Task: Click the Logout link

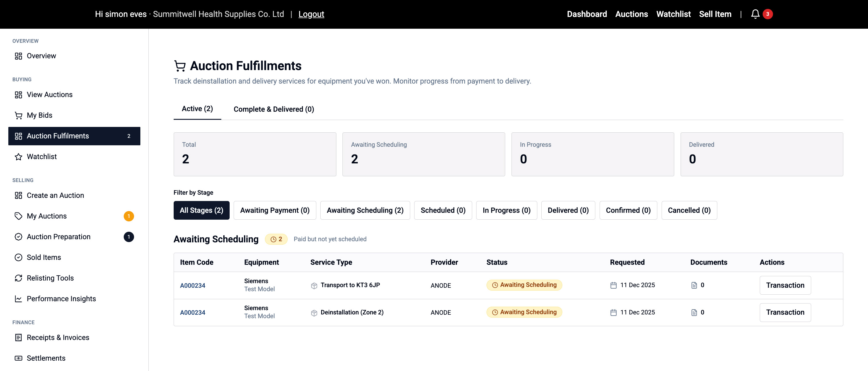Action: [311, 14]
